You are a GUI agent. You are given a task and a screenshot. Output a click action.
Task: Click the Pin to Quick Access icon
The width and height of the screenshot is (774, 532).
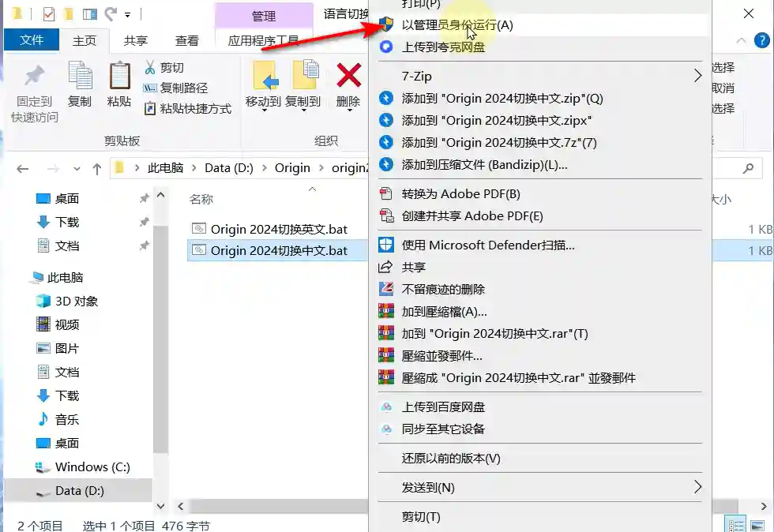coord(35,76)
